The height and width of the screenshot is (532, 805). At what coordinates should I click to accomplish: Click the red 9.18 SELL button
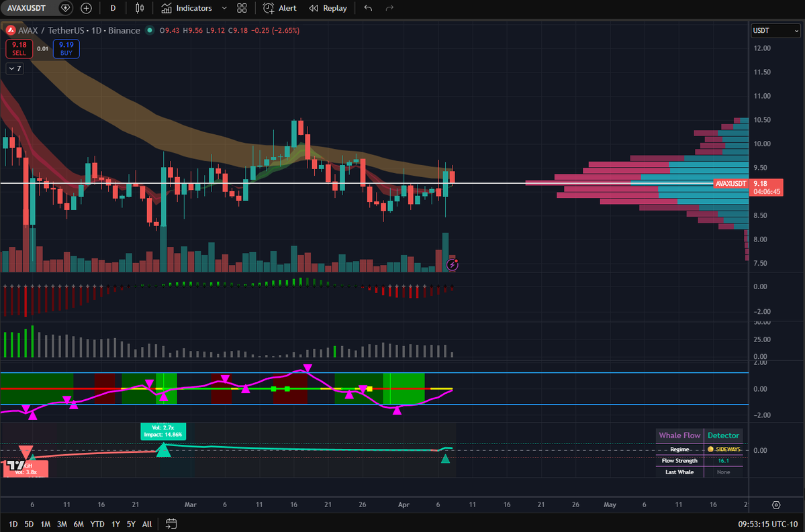tap(19, 49)
